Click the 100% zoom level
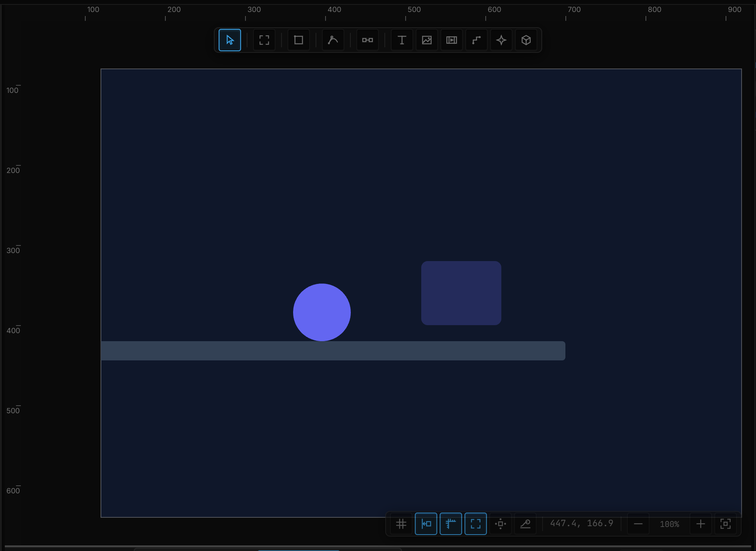Screen dimensions: 756x551 [x=670, y=524]
